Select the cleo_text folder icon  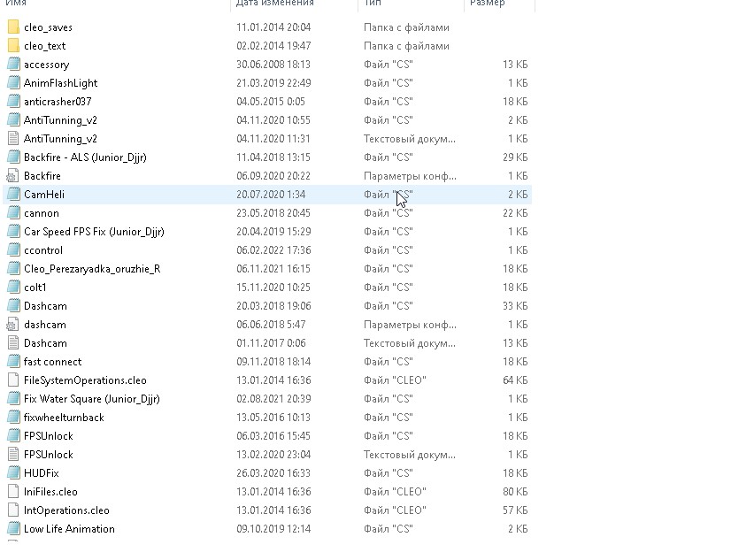point(12,46)
